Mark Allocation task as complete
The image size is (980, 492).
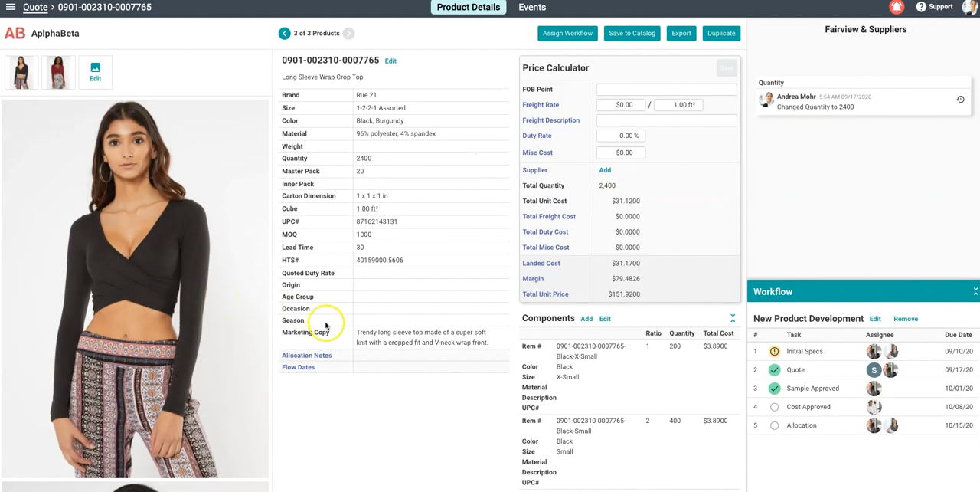[774, 425]
